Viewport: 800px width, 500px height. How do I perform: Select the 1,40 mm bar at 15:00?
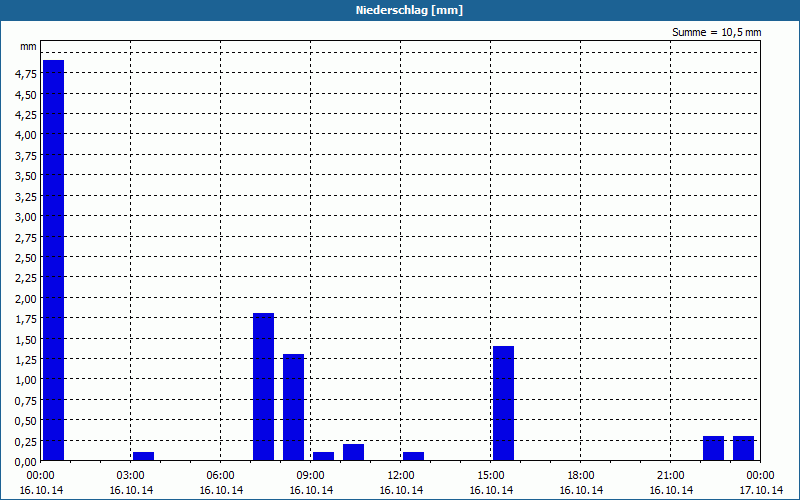click(x=504, y=403)
